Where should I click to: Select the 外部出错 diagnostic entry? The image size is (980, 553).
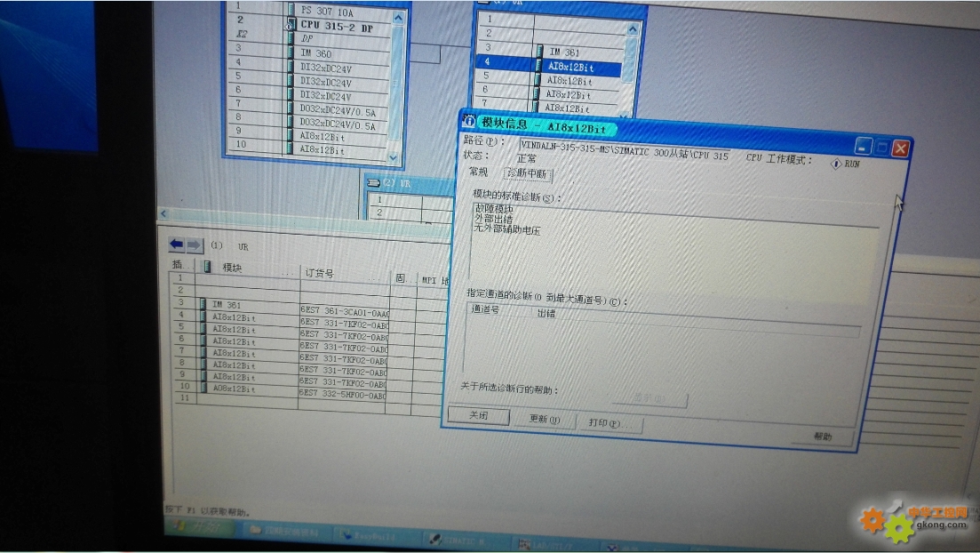click(494, 219)
